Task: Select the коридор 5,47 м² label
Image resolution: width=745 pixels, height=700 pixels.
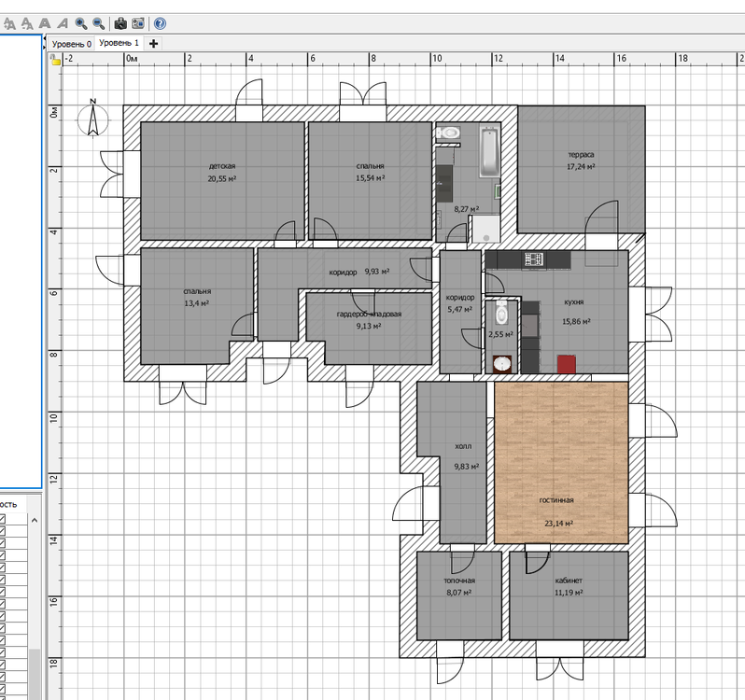Action: (460, 303)
